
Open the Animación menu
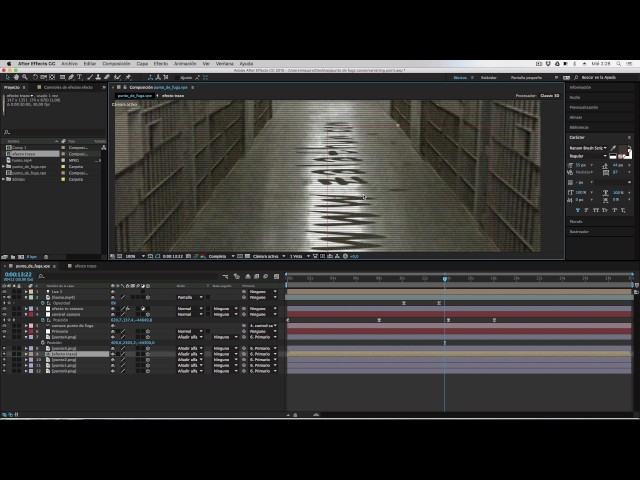185,64
